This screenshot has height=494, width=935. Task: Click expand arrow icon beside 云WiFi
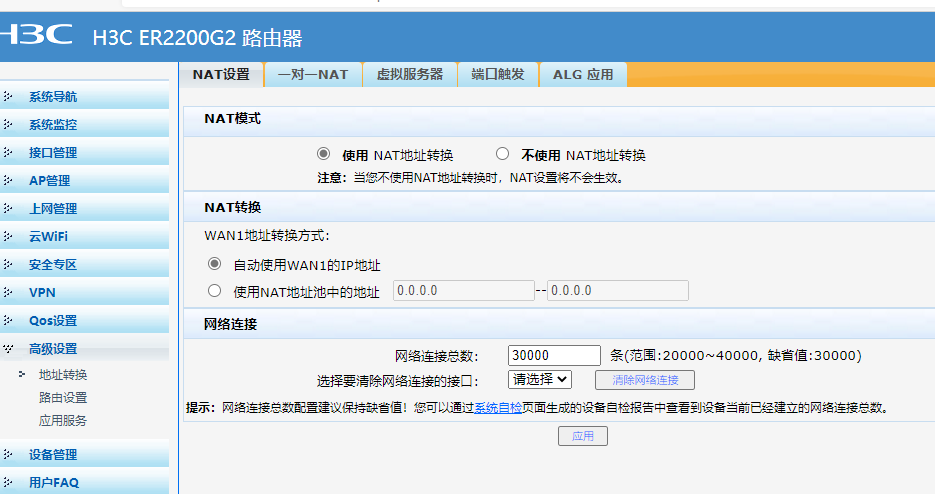coord(8,236)
